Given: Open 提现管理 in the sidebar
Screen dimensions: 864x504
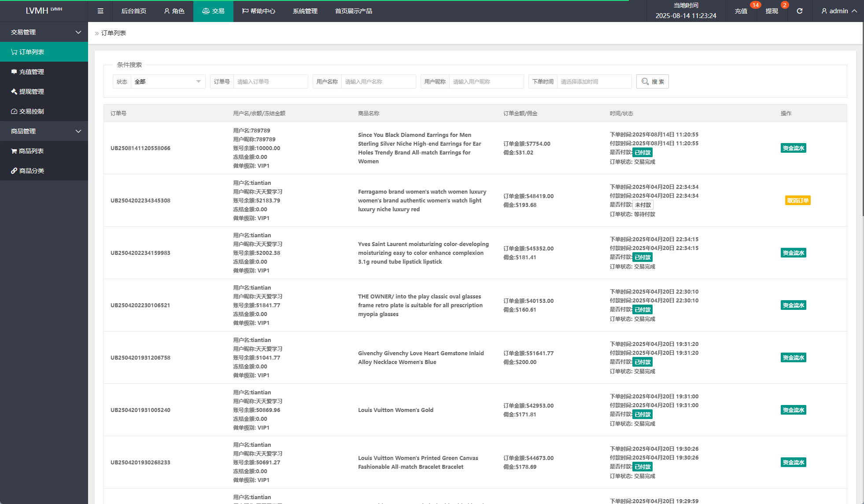Looking at the screenshot, I should (x=32, y=92).
